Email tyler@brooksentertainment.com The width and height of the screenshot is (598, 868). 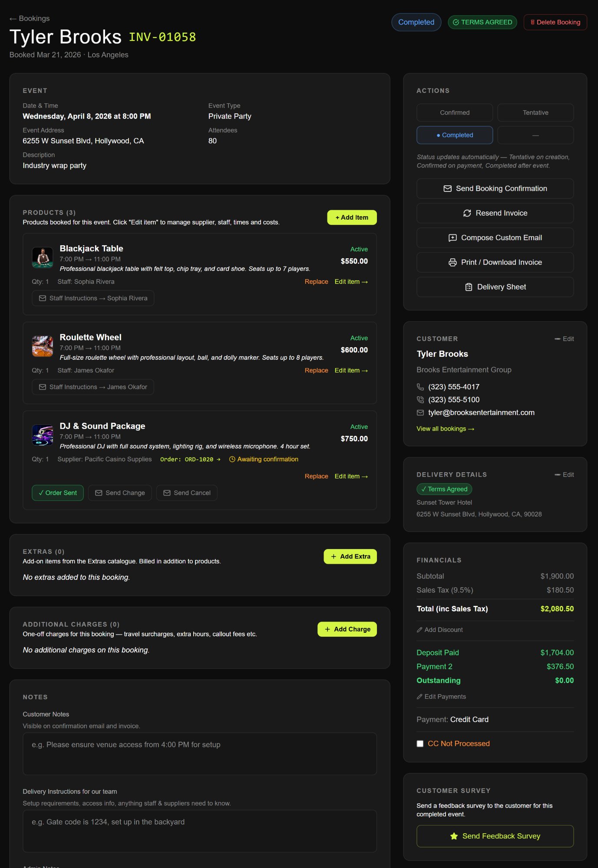[x=481, y=413]
